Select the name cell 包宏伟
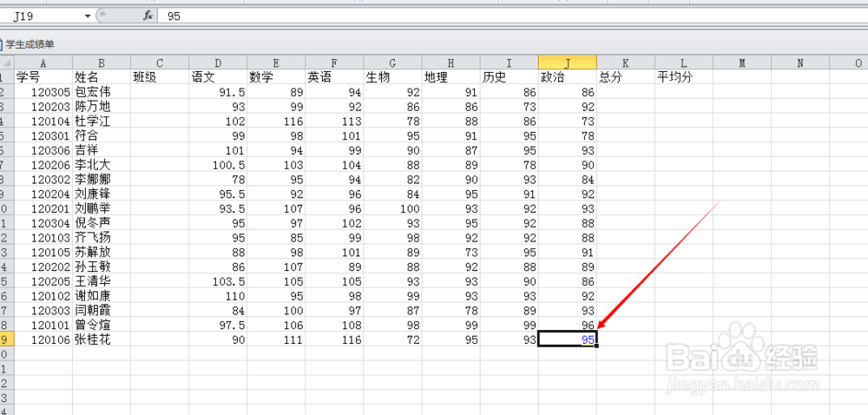This screenshot has height=415, width=868. click(102, 92)
